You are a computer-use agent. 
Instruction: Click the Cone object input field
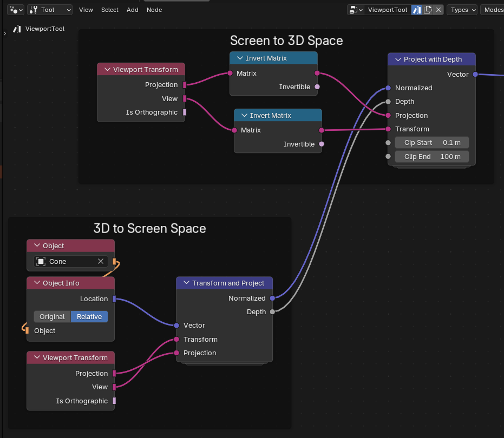click(x=71, y=261)
